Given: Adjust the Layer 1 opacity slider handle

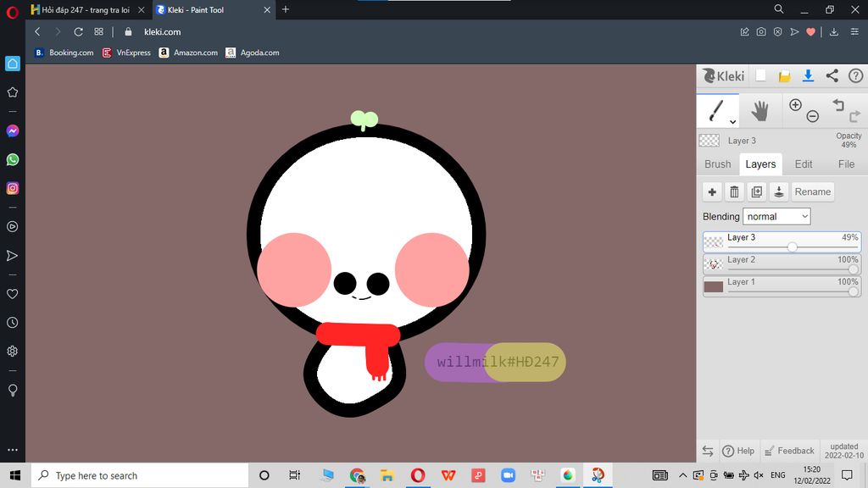Looking at the screenshot, I should click(x=853, y=291).
